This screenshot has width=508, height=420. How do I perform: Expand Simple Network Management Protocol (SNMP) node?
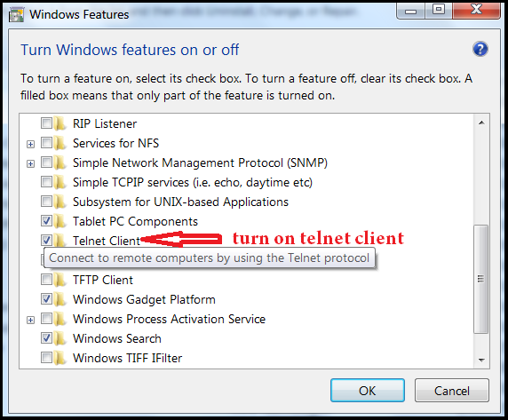30,164
